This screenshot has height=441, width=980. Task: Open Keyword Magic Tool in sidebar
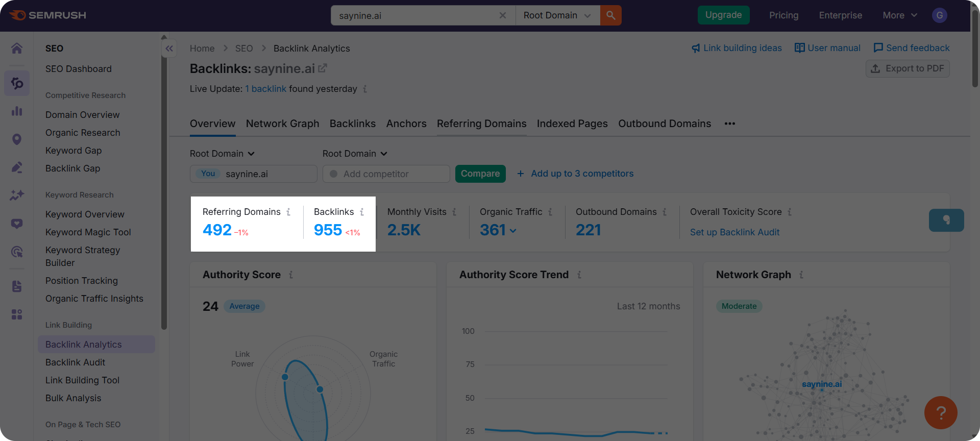tap(88, 232)
